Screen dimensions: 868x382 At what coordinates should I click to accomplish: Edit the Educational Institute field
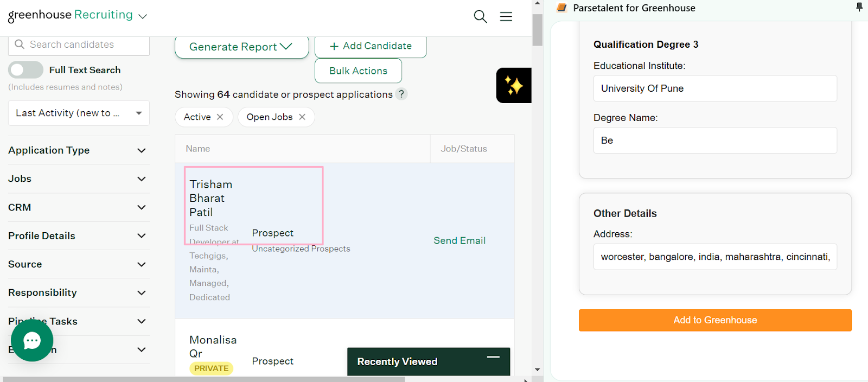[x=715, y=88]
